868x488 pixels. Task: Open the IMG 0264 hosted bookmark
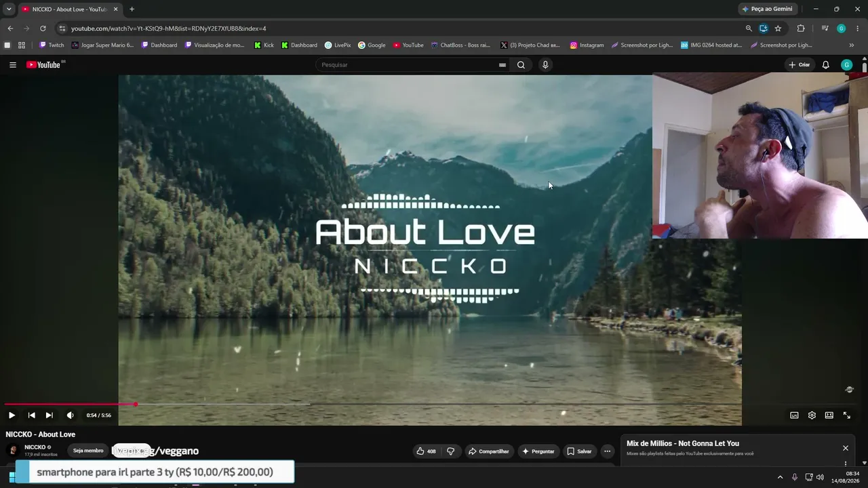[x=711, y=45]
